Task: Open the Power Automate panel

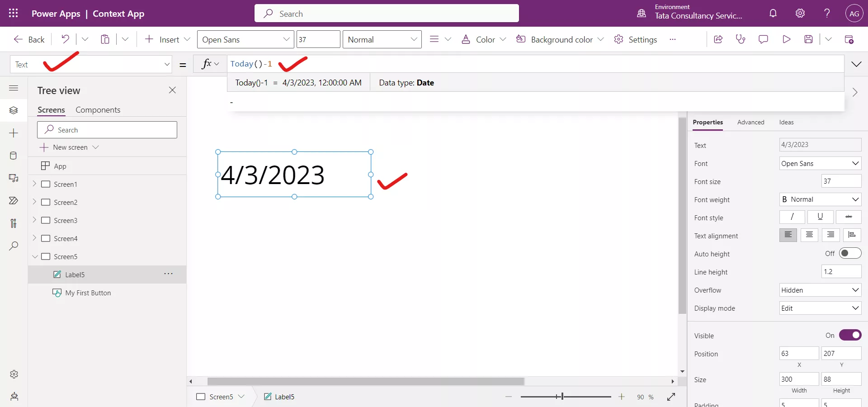Action: point(14,201)
